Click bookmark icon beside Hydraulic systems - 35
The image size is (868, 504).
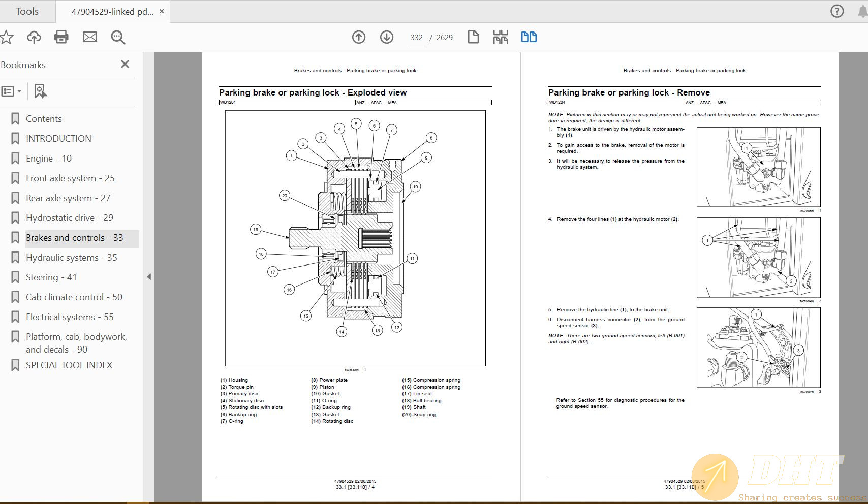click(15, 258)
